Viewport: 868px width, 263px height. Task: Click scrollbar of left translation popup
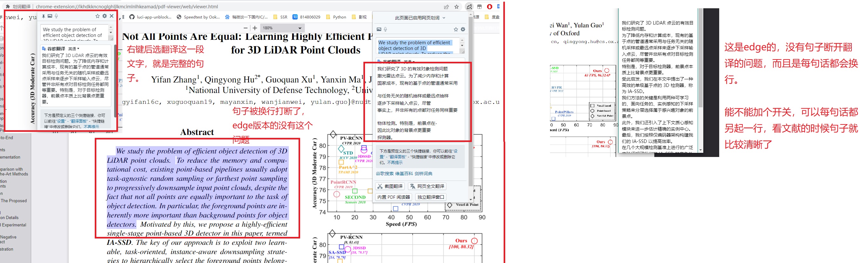[115, 81]
